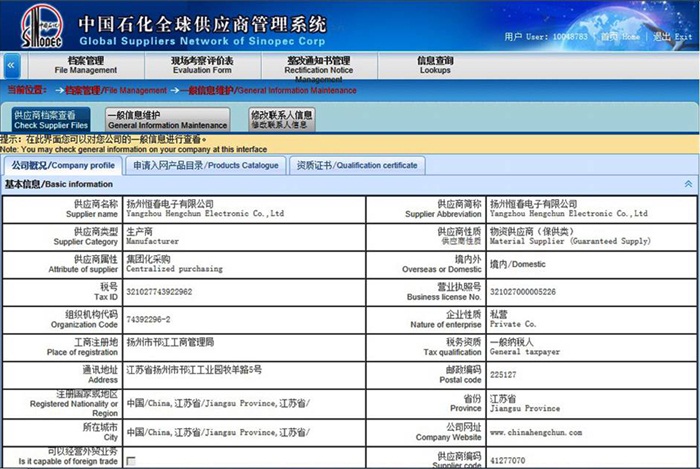
Task: Click General taxpayer qualification value
Action: 525,347
